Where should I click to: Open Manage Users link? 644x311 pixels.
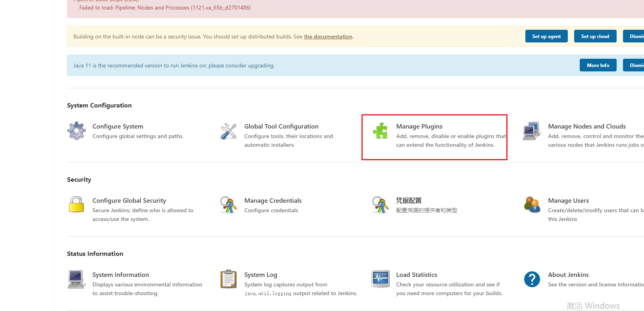pos(569,200)
